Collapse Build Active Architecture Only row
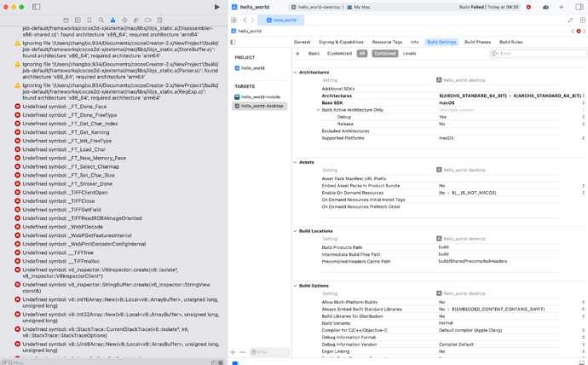Screen dimensions: 588x365 (x=319, y=110)
